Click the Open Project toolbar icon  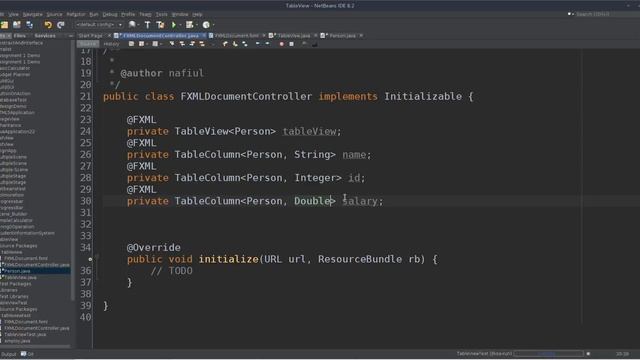(17, 25)
